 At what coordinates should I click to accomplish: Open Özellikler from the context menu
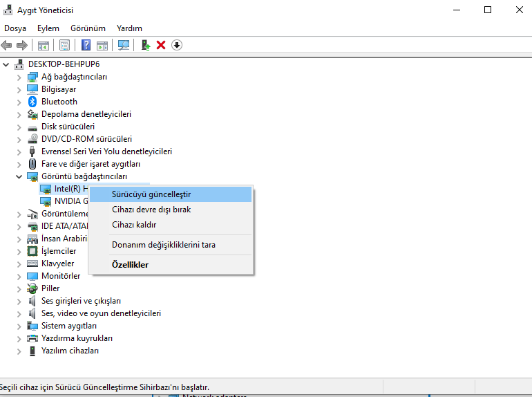pyautogui.click(x=130, y=265)
